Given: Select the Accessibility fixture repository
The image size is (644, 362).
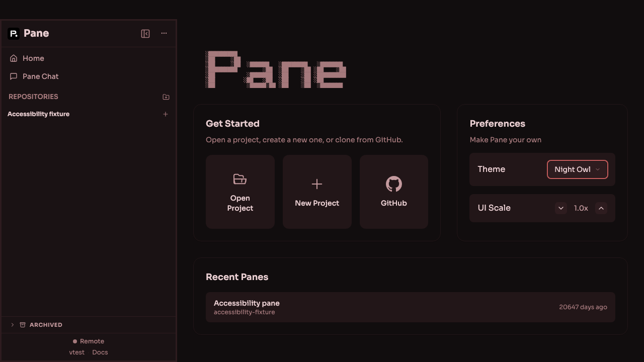Looking at the screenshot, I should coord(39,114).
